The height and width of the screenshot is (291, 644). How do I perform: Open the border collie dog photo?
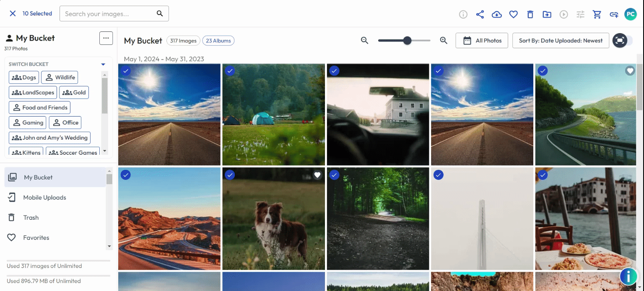(274, 219)
